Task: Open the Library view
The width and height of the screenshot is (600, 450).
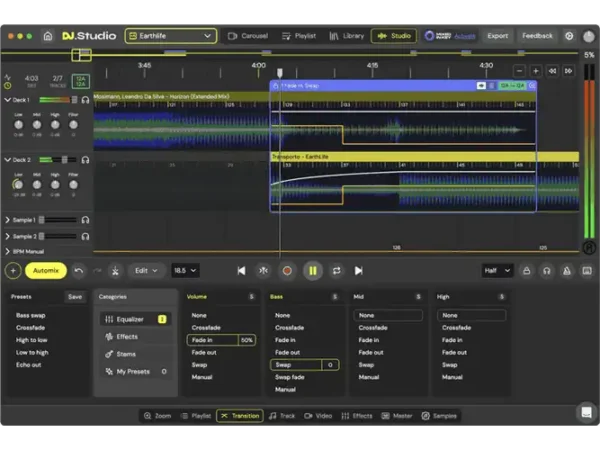Action: tap(347, 36)
